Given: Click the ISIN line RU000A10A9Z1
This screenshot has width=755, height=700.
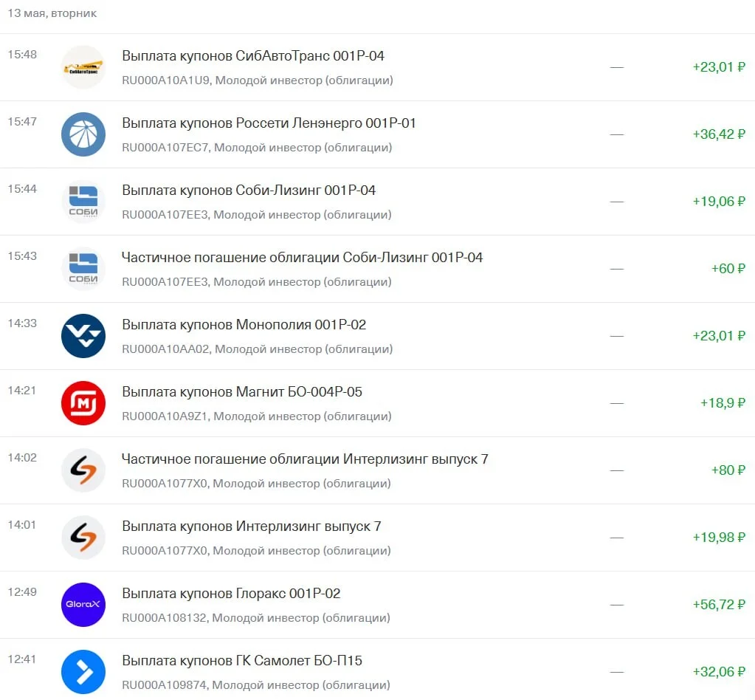Looking at the screenshot, I should point(257,416).
